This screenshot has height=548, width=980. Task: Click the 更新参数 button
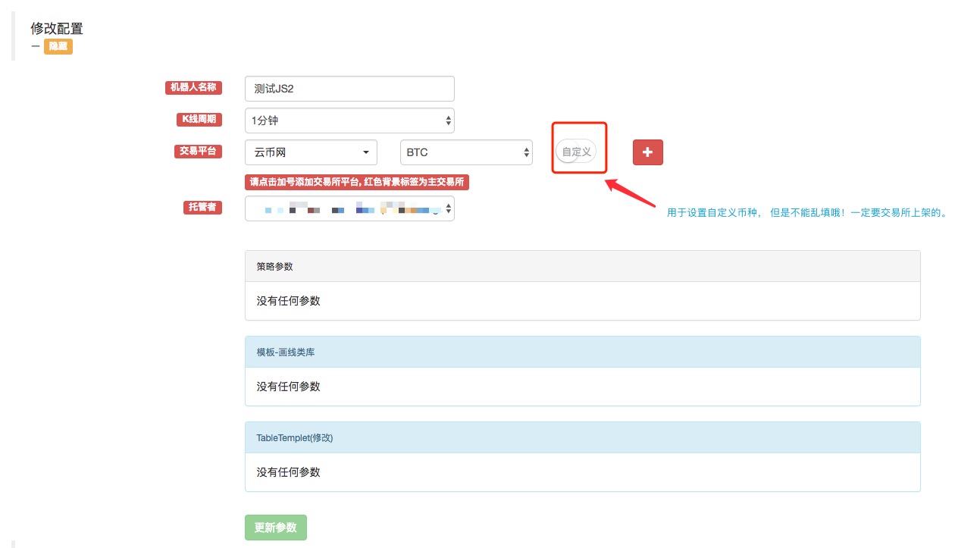(x=276, y=528)
